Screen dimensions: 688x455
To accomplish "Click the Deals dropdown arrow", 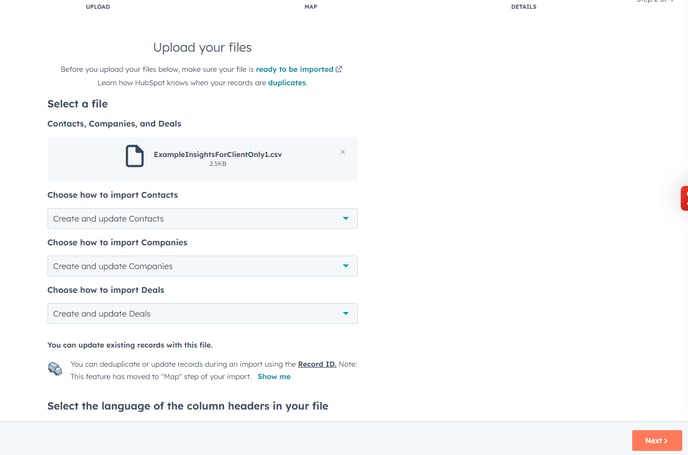I will point(346,313).
